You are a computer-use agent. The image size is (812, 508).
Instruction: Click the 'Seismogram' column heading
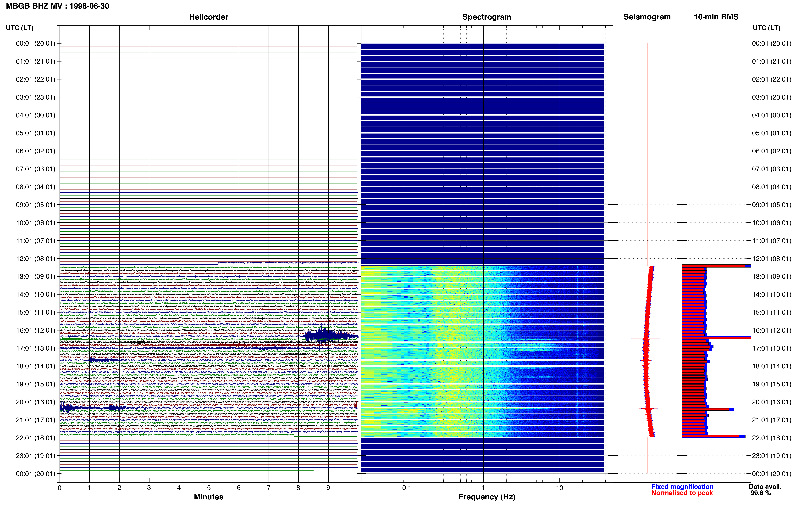(647, 17)
